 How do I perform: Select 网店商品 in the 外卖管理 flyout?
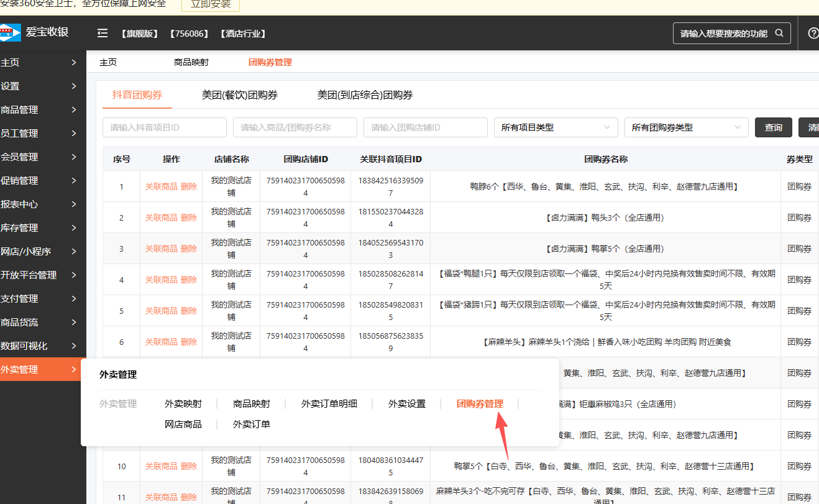tap(183, 424)
